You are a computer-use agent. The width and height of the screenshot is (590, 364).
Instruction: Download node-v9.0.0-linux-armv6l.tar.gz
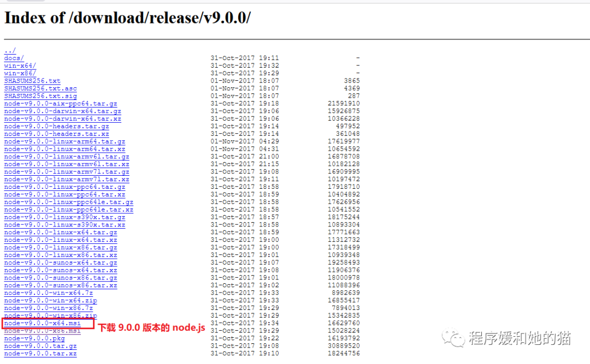coord(67,157)
